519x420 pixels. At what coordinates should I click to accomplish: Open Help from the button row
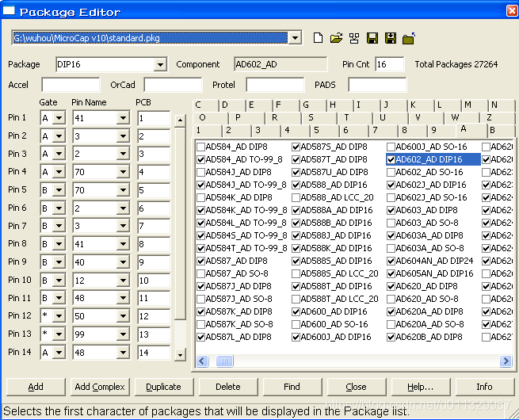420,387
